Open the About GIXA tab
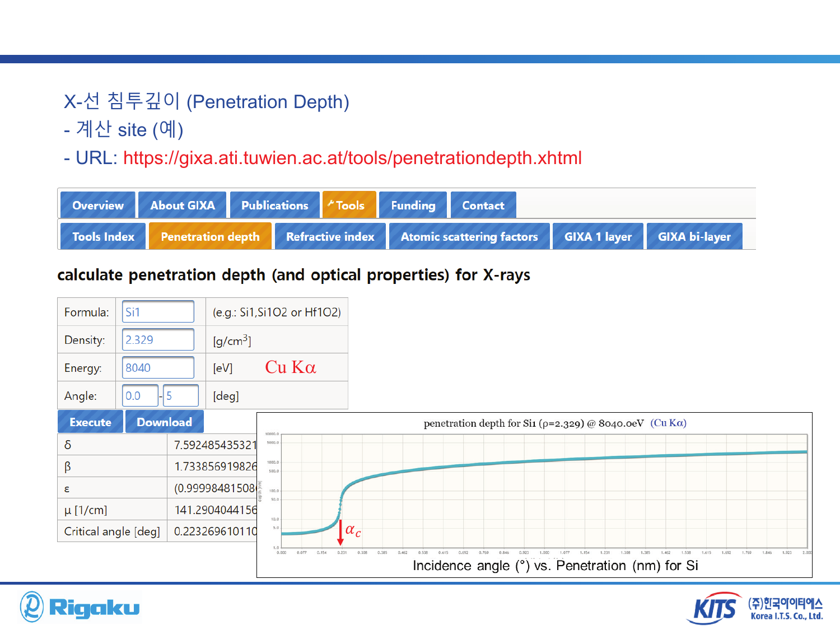The image size is (840, 630). click(183, 205)
